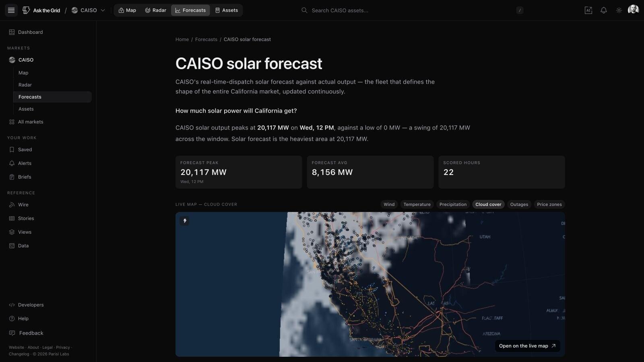Select the Forecasts tab in top bar
The width and height of the screenshot is (644, 362).
[x=190, y=10]
